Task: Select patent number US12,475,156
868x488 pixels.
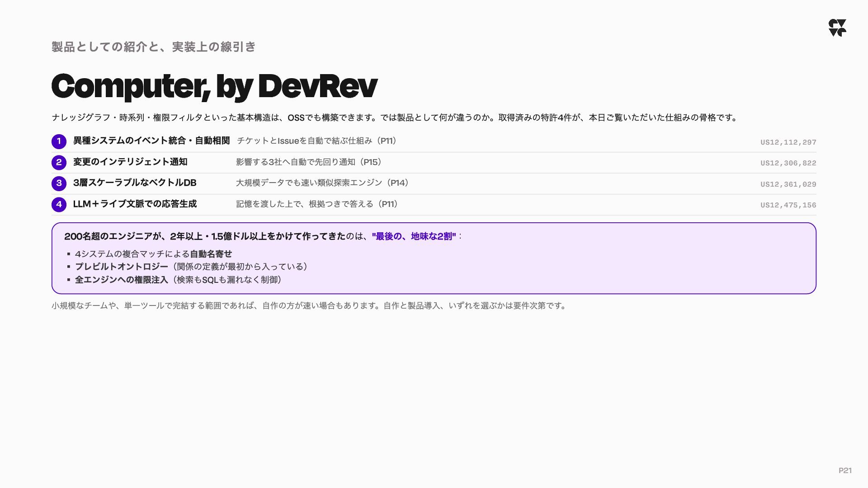Action: point(788,205)
